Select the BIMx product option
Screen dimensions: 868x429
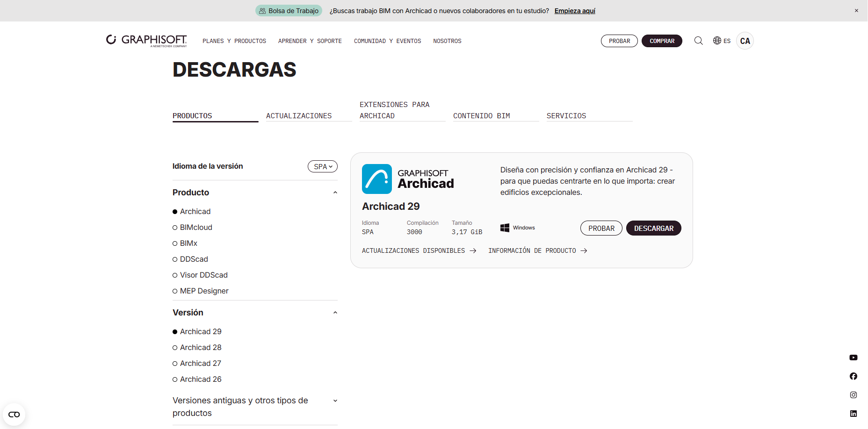pyautogui.click(x=185, y=243)
